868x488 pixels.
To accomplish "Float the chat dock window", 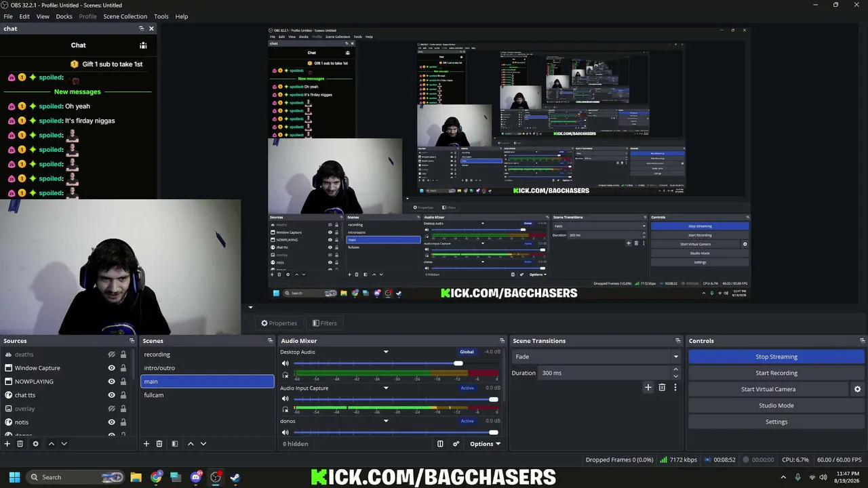I will pyautogui.click(x=141, y=28).
